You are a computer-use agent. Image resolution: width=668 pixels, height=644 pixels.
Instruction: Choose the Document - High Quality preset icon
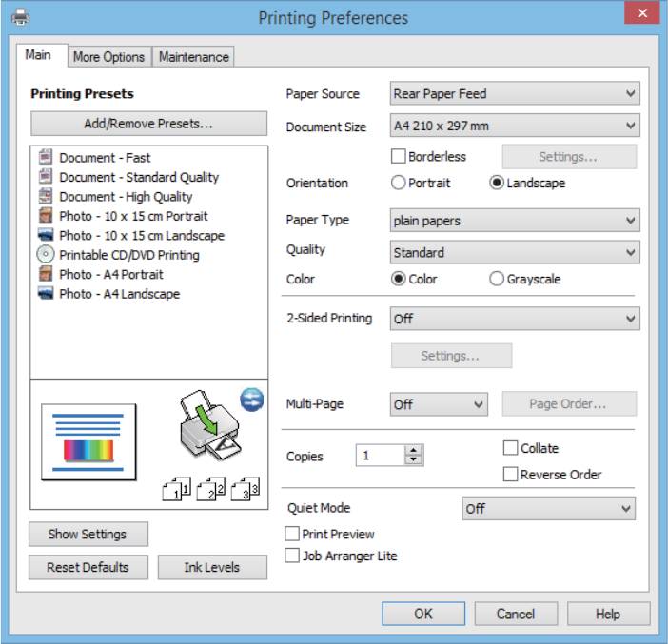(x=45, y=197)
